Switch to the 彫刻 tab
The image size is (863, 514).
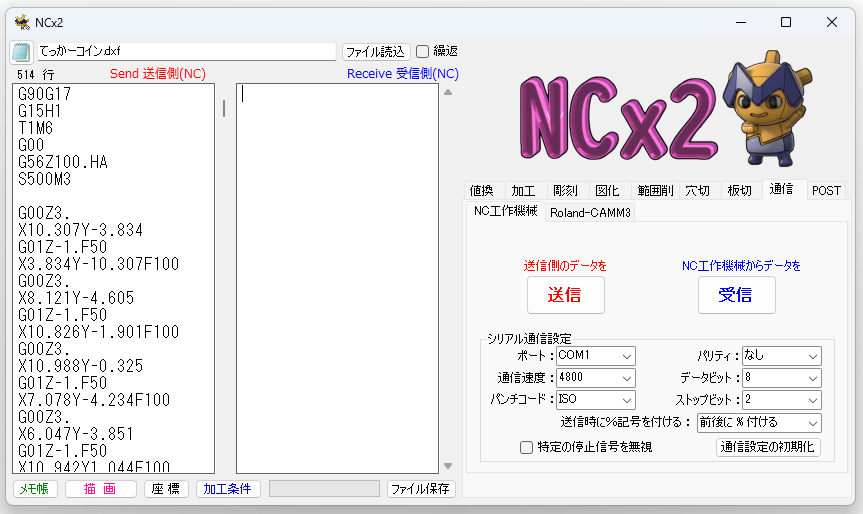tap(565, 190)
